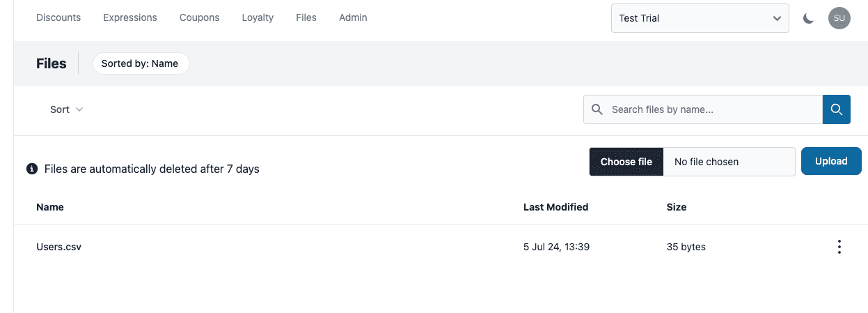Open the Admin tab
This screenshot has height=313, width=868.
[x=353, y=17]
